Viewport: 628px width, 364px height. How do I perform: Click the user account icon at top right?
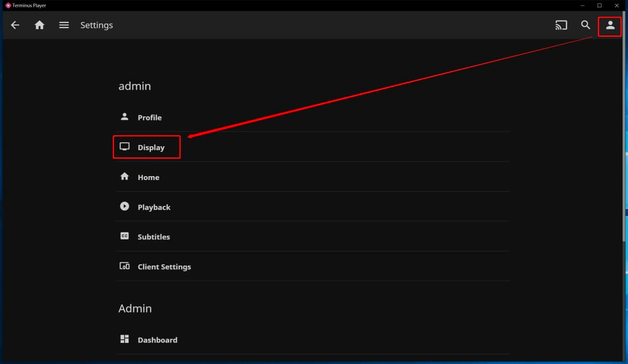pos(610,26)
